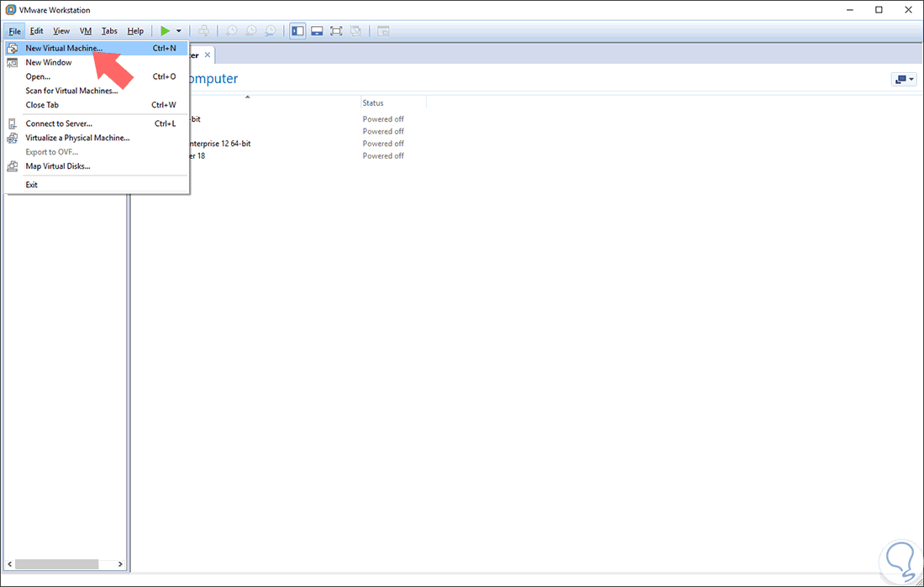Viewport: 924px width, 587px height.
Task: Click the Revert to Snapshot icon
Action: (251, 30)
